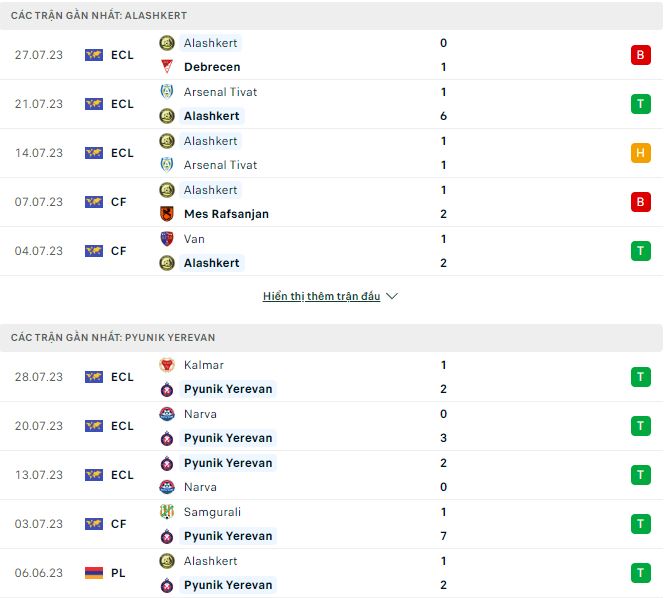The image size is (667, 598).
Task: Select the Samgurali team name
Action: coord(212,512)
